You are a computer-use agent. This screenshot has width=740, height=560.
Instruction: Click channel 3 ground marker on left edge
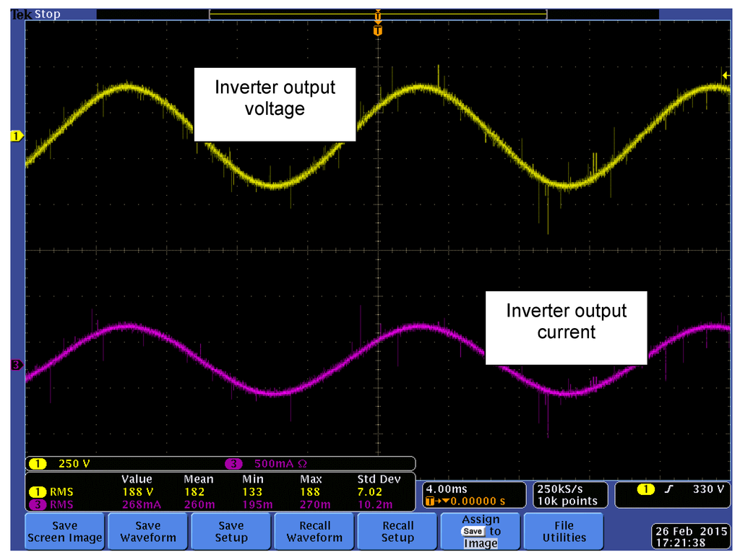click(17, 365)
